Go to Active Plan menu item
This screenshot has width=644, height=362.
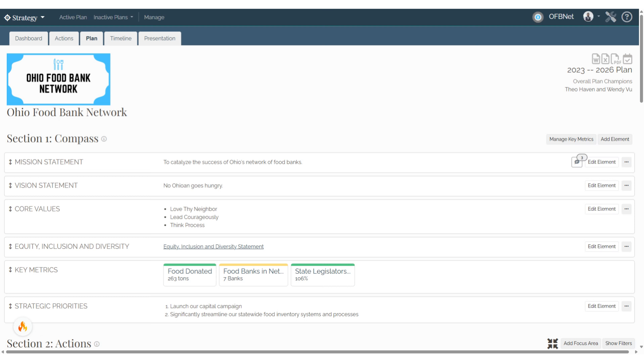73,17
